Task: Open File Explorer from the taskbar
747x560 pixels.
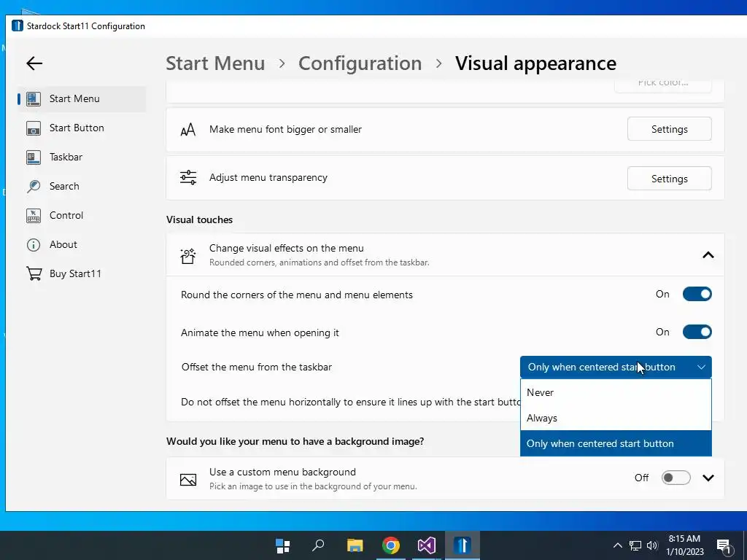Action: coord(355,545)
